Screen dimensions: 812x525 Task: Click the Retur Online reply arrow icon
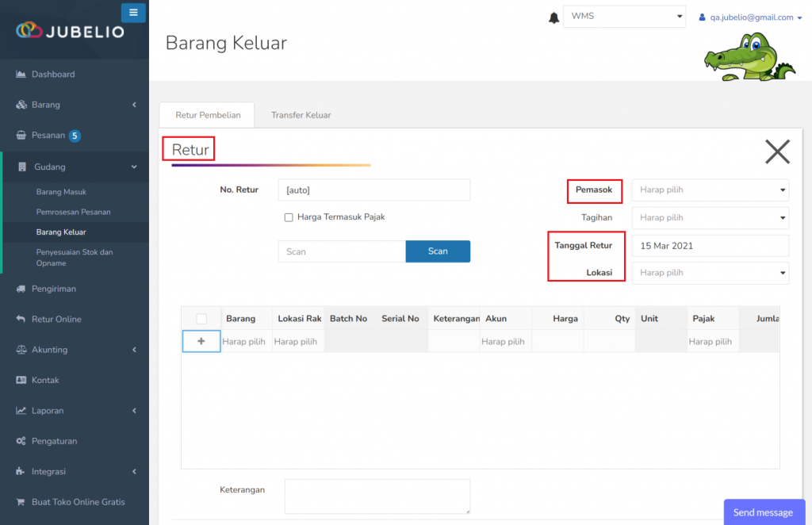point(21,319)
